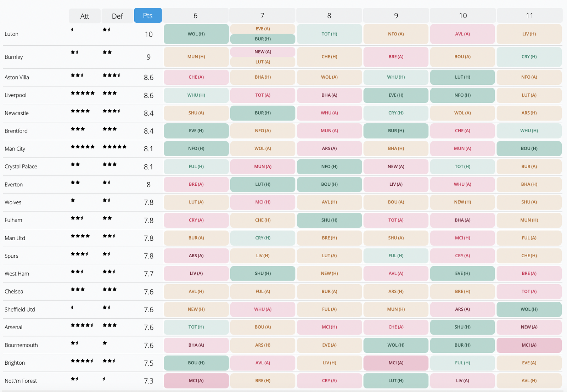Screen dimensions: 567x392
Task: Click the highlighted Pts column header
Action: tap(148, 16)
